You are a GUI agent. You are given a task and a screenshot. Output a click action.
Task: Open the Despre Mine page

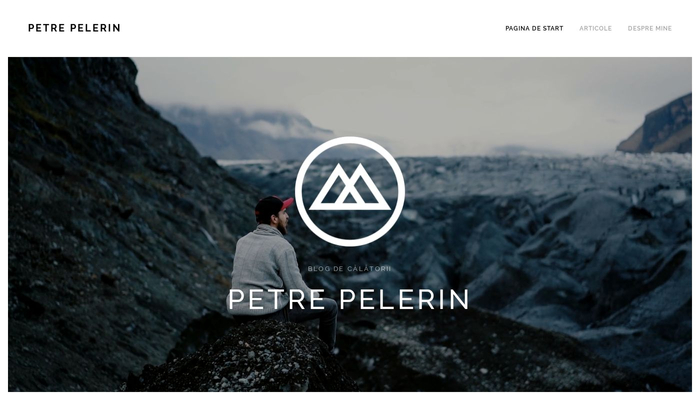point(650,28)
